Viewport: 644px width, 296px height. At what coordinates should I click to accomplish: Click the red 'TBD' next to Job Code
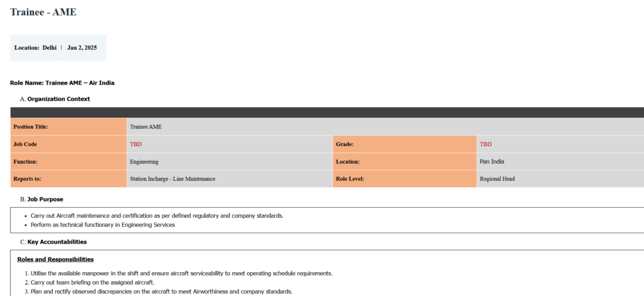coord(136,144)
